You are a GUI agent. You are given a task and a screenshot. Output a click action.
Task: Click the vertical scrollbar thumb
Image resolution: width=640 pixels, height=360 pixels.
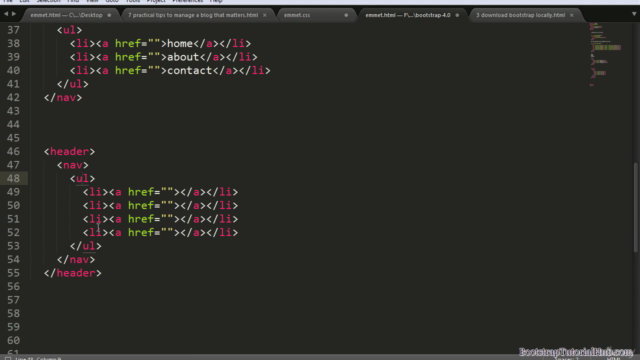click(636, 207)
